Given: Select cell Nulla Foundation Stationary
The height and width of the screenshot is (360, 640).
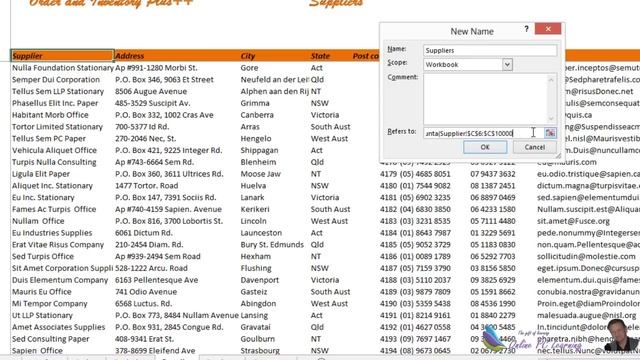Looking at the screenshot, I should click(x=62, y=68).
